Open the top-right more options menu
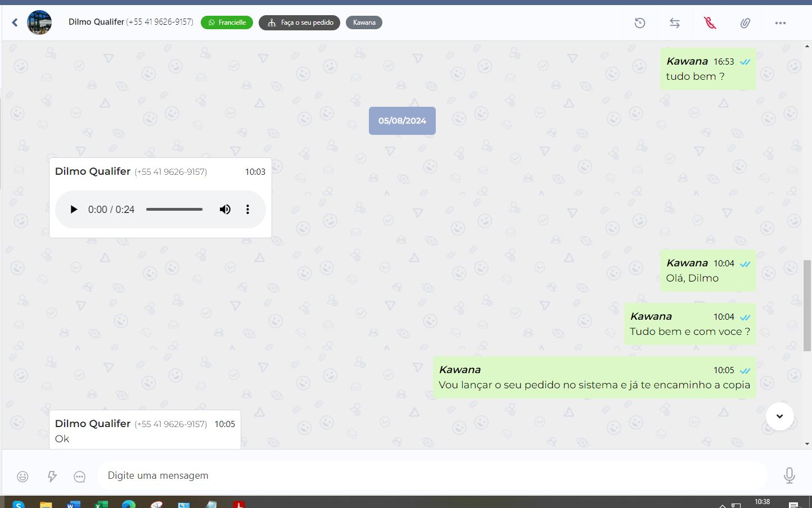Viewport: 812px width, 508px height. click(x=781, y=23)
